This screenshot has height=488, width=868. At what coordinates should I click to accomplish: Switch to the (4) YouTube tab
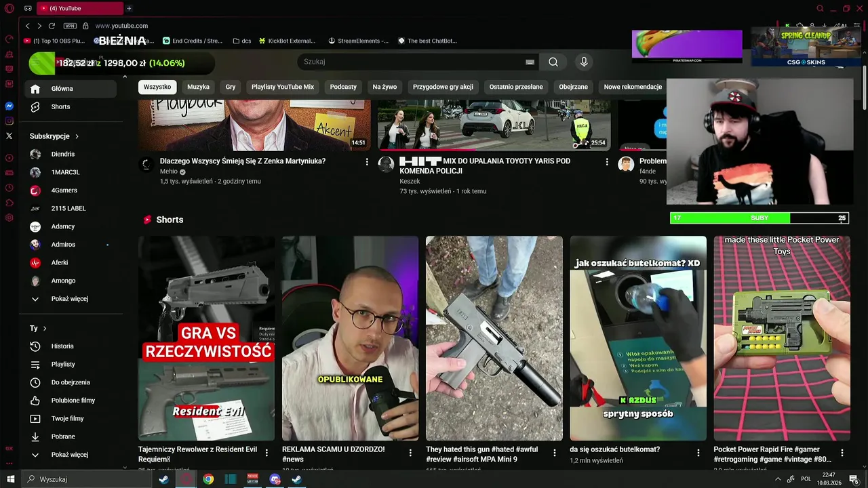pos(79,8)
